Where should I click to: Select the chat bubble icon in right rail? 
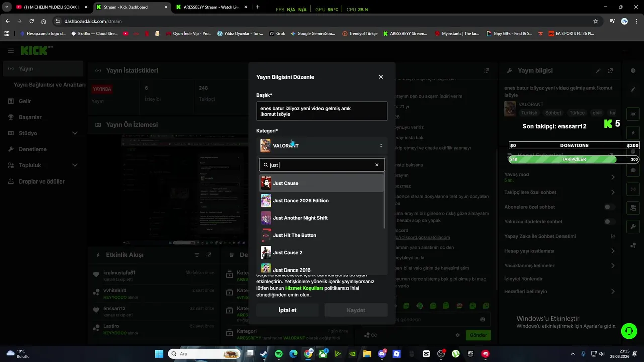633,170
